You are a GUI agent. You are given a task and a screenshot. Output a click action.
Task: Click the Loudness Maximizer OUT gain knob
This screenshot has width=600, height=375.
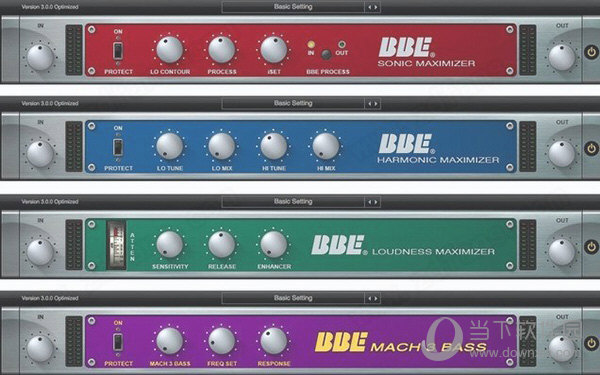point(562,252)
